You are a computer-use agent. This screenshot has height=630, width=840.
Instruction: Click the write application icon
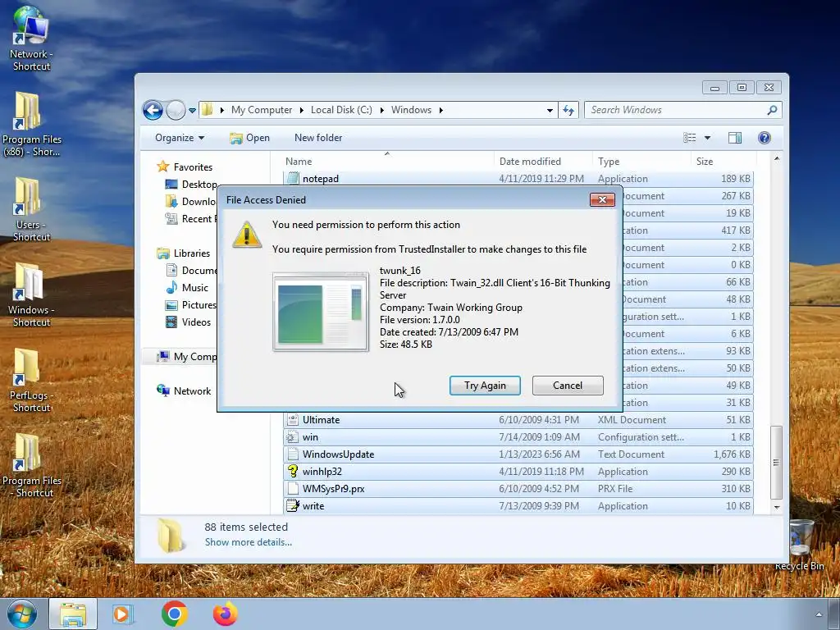pos(293,505)
